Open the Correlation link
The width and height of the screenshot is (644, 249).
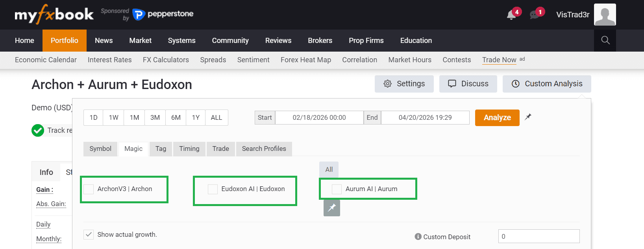coord(360,60)
